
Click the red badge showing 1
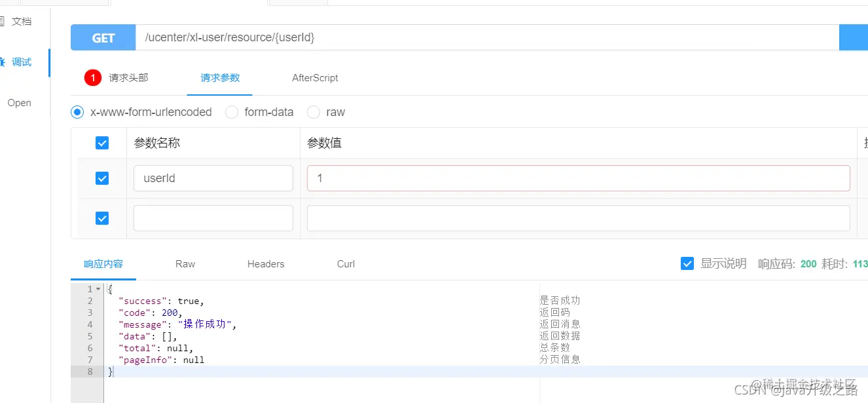click(94, 78)
